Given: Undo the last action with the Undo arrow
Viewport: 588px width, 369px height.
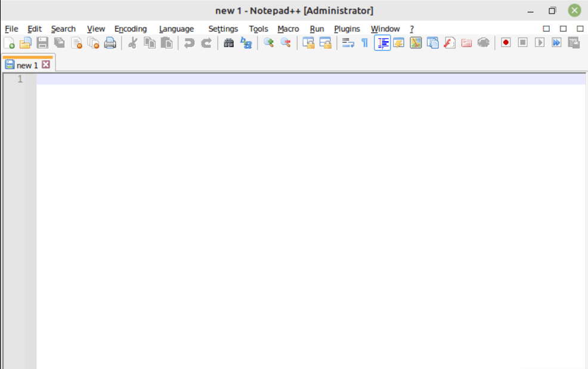Looking at the screenshot, I should click(189, 43).
